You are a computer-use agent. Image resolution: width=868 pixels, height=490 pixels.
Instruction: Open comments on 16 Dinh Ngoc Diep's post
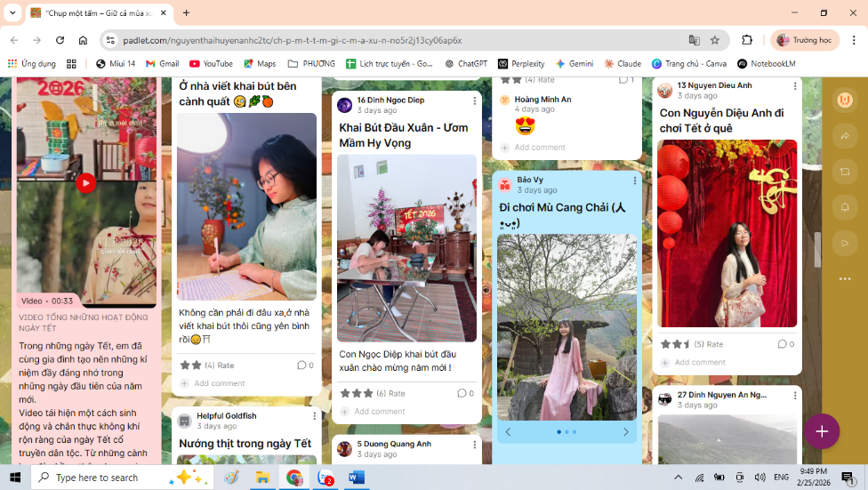pos(463,393)
